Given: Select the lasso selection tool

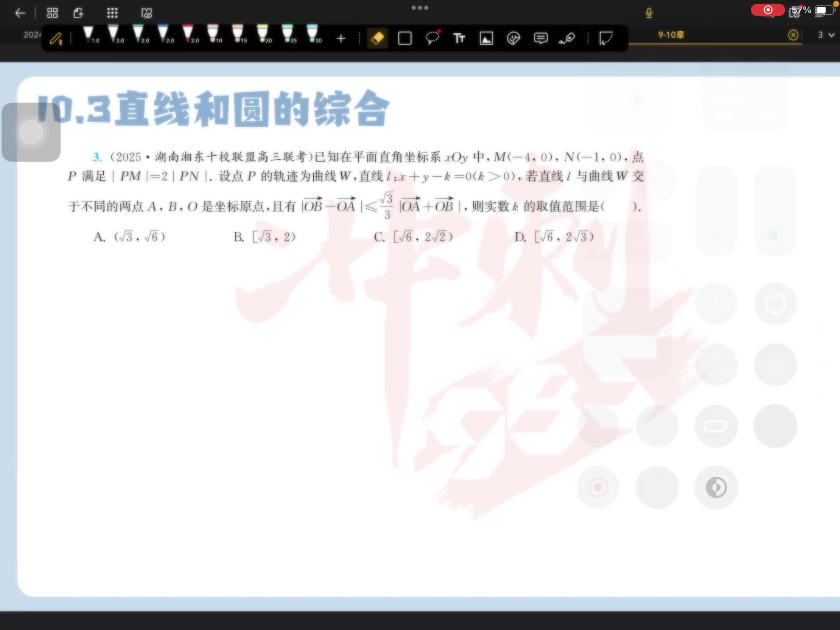Looking at the screenshot, I should [x=432, y=38].
